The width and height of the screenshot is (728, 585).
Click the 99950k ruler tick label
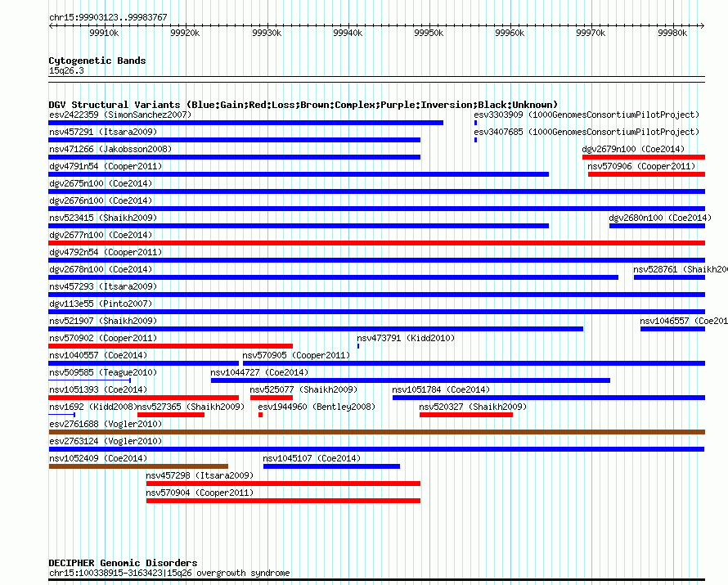point(429,33)
